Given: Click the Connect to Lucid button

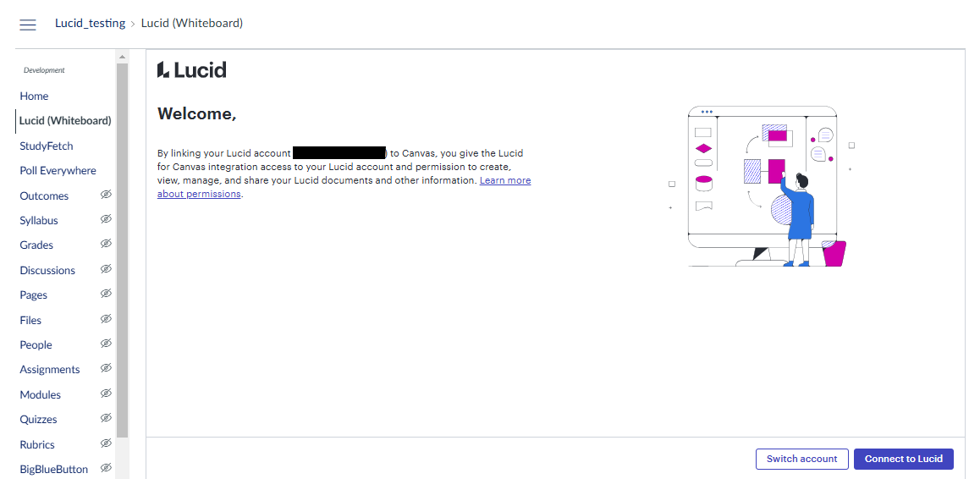Looking at the screenshot, I should (x=904, y=459).
